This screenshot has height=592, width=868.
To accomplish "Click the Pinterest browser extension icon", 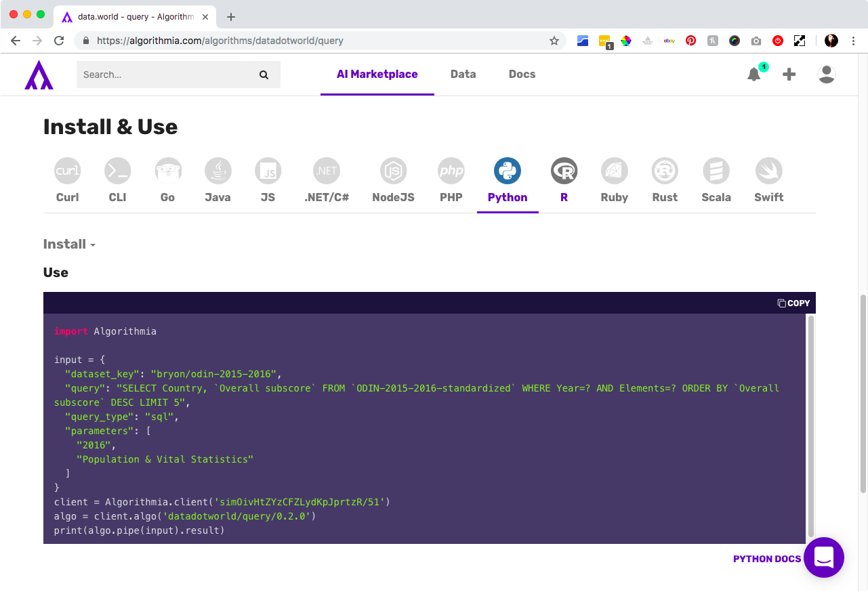I will [690, 41].
